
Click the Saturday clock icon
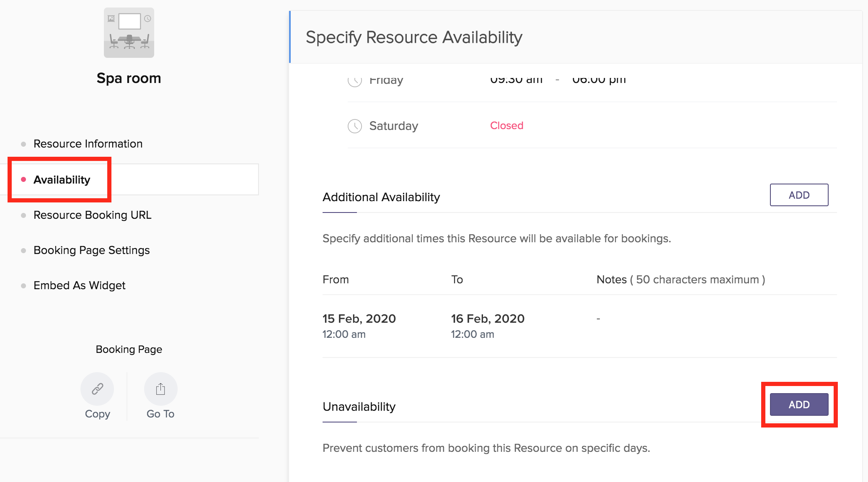354,126
